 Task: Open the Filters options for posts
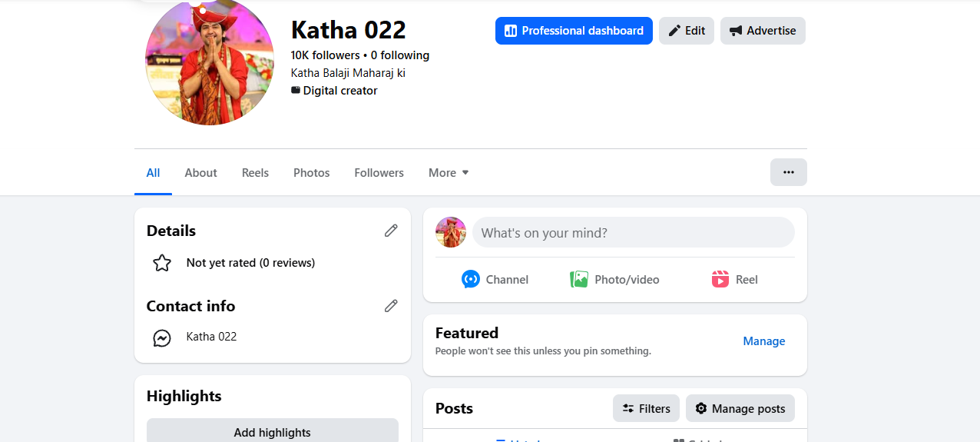click(x=646, y=408)
